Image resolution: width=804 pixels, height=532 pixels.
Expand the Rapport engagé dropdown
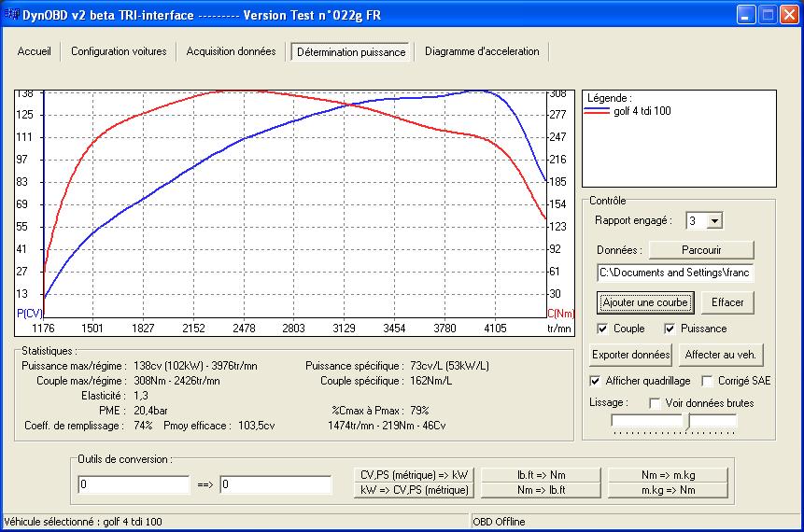point(714,221)
